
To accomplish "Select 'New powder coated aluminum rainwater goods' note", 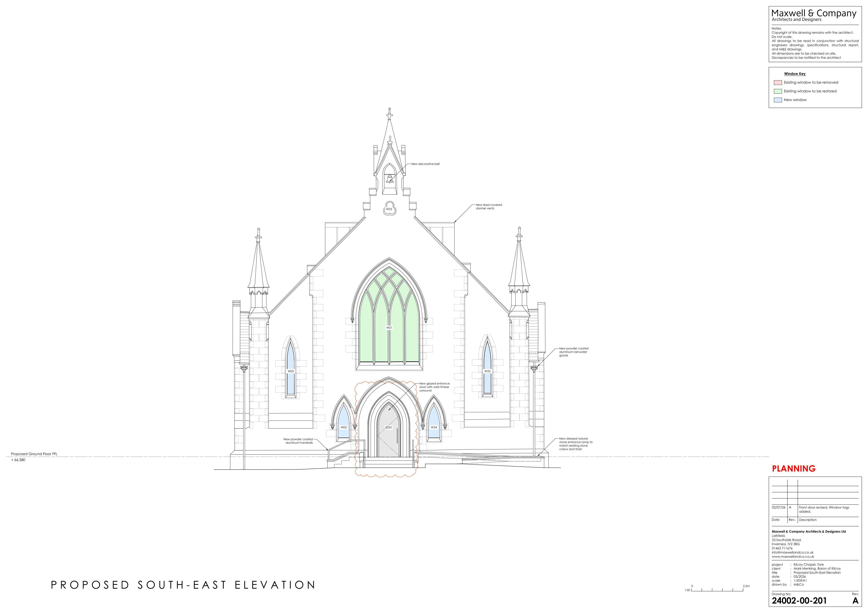I will pos(574,352).
